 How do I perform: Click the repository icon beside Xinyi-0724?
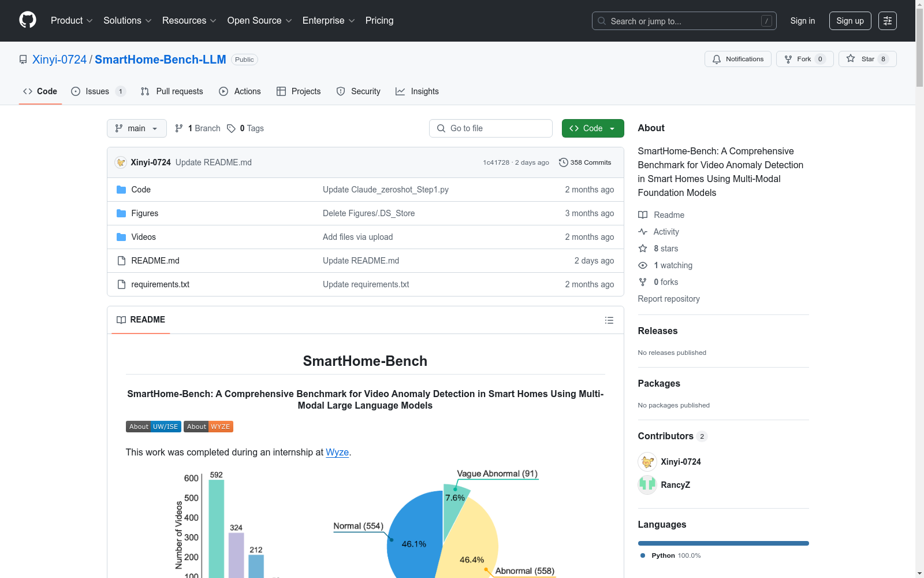(23, 60)
